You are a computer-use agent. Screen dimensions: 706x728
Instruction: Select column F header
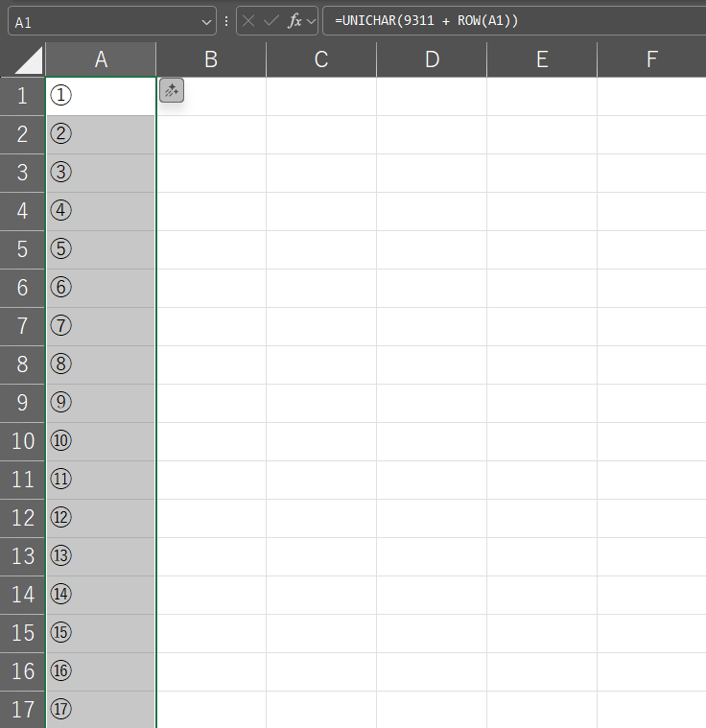tap(651, 59)
